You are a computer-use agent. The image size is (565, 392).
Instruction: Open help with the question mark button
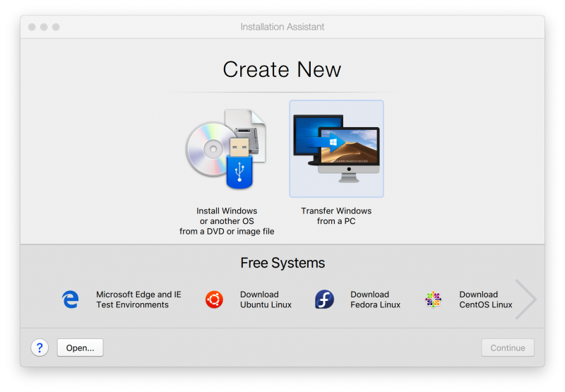(x=40, y=348)
